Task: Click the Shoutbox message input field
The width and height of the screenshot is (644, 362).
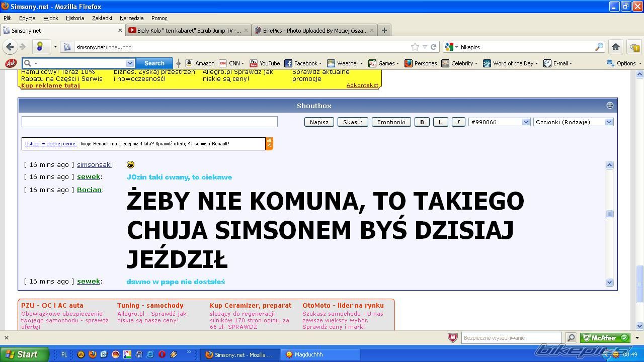Action: [149, 122]
